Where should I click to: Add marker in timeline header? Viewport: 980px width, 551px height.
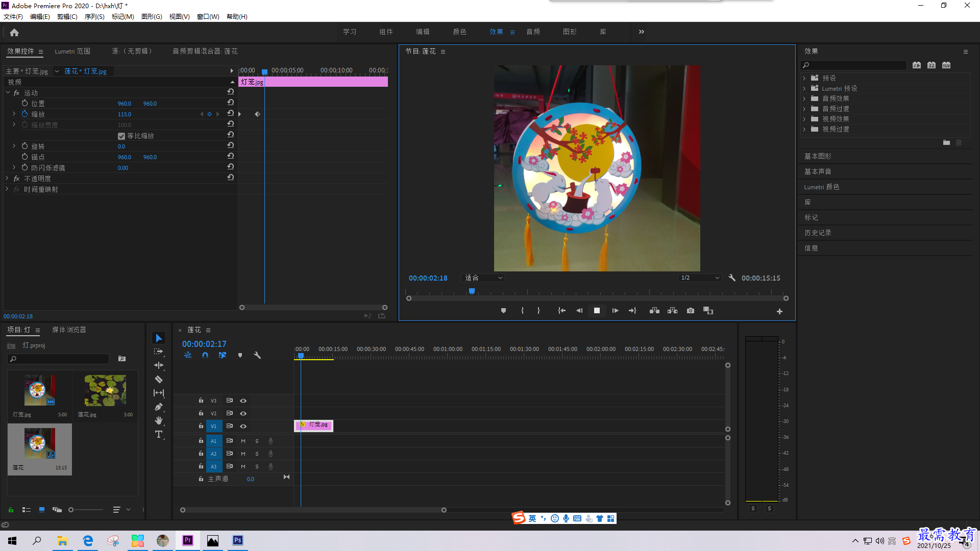point(240,355)
